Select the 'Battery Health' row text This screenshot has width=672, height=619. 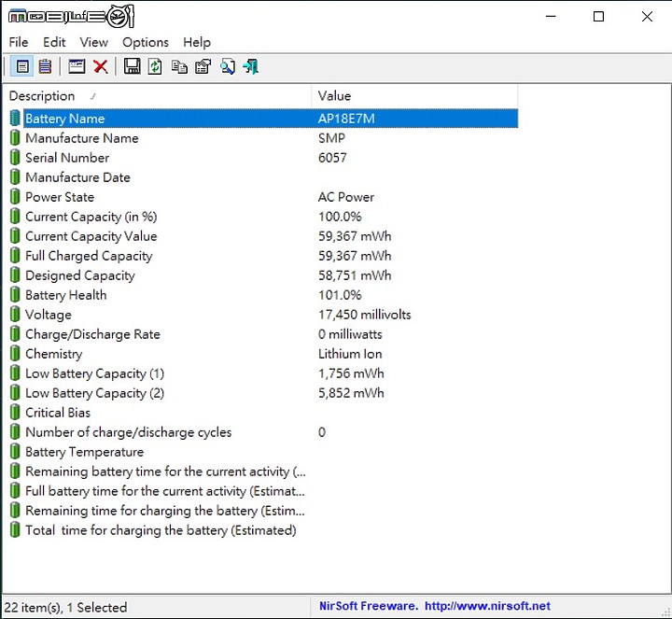pos(66,295)
